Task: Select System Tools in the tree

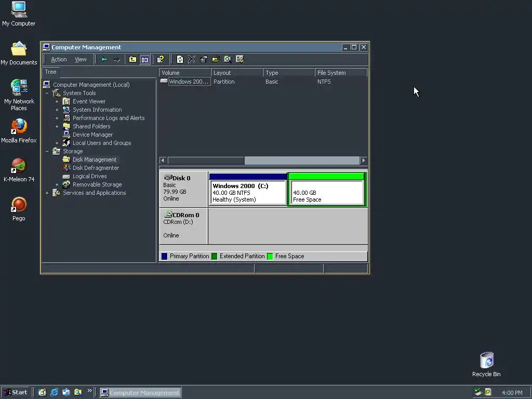Action: click(79, 93)
